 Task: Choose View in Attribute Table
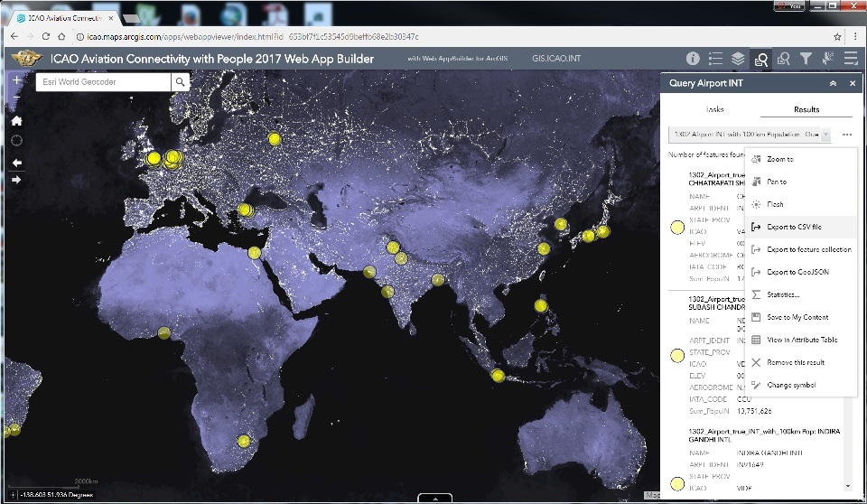tap(801, 340)
